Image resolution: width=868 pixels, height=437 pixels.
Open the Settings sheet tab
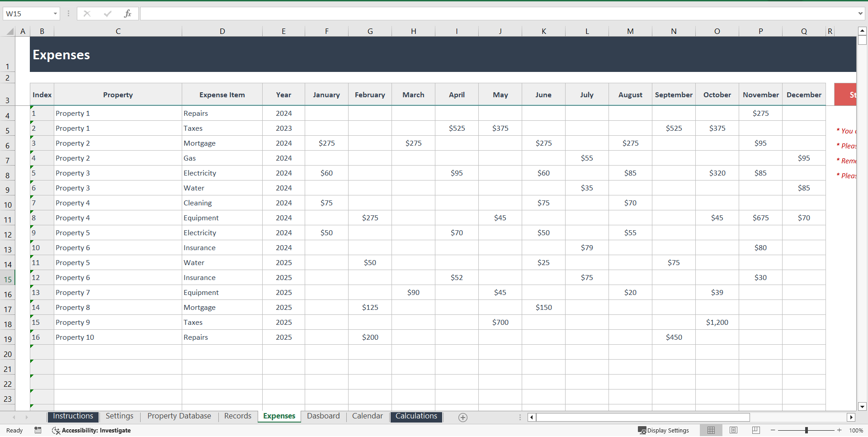[x=119, y=416]
